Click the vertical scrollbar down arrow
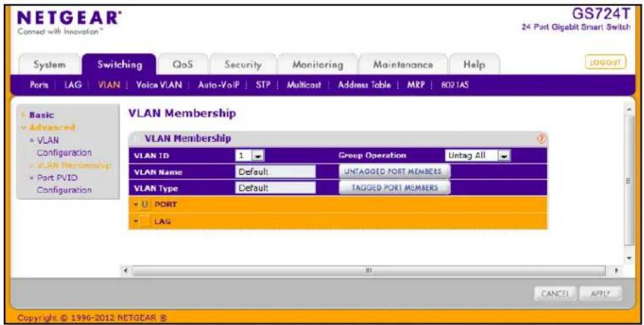 pyautogui.click(x=629, y=258)
